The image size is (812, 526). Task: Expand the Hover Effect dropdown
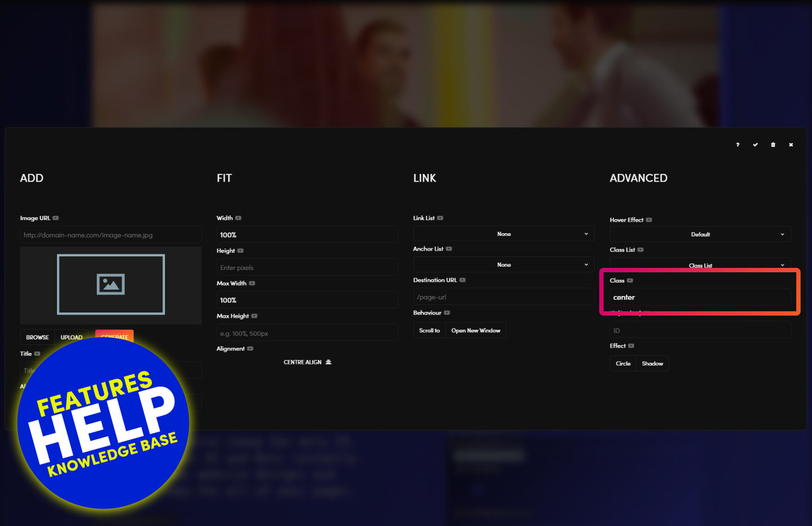pyautogui.click(x=700, y=235)
